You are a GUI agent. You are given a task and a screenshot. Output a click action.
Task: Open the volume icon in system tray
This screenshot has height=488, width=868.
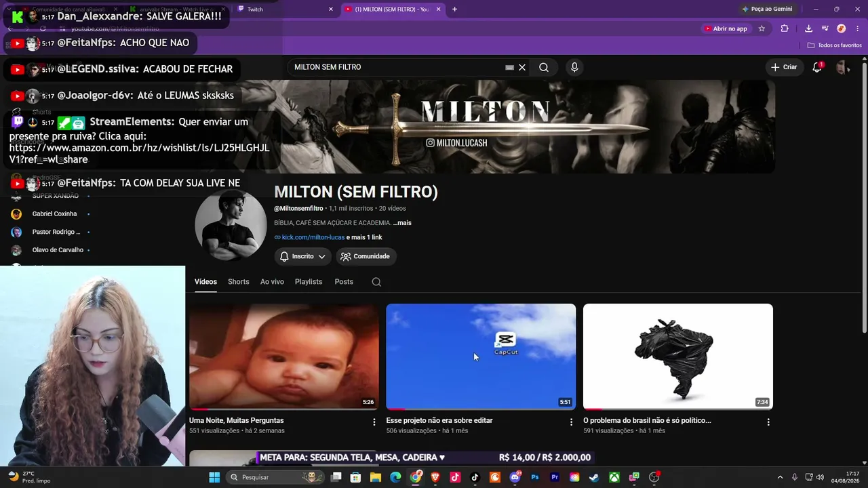pyautogui.click(x=820, y=477)
